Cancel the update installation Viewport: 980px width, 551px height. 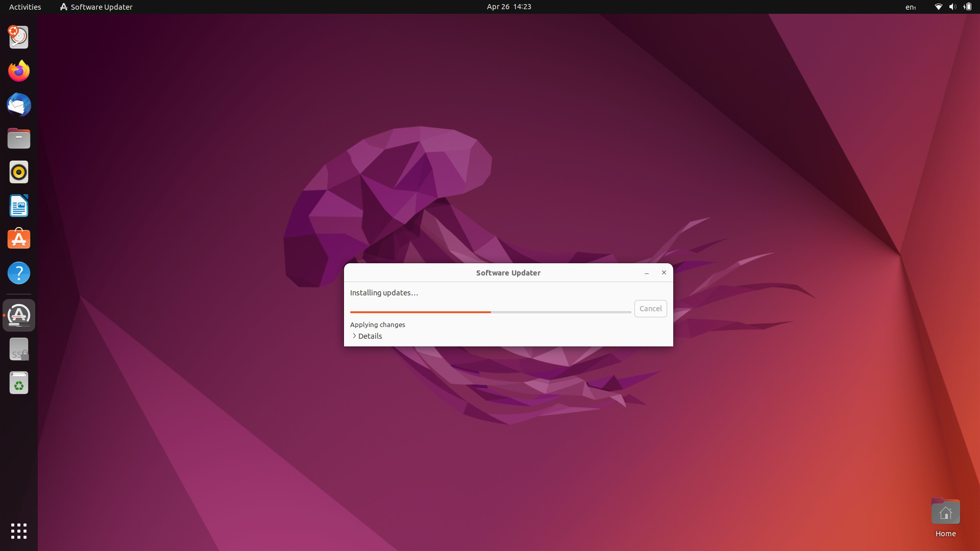650,309
